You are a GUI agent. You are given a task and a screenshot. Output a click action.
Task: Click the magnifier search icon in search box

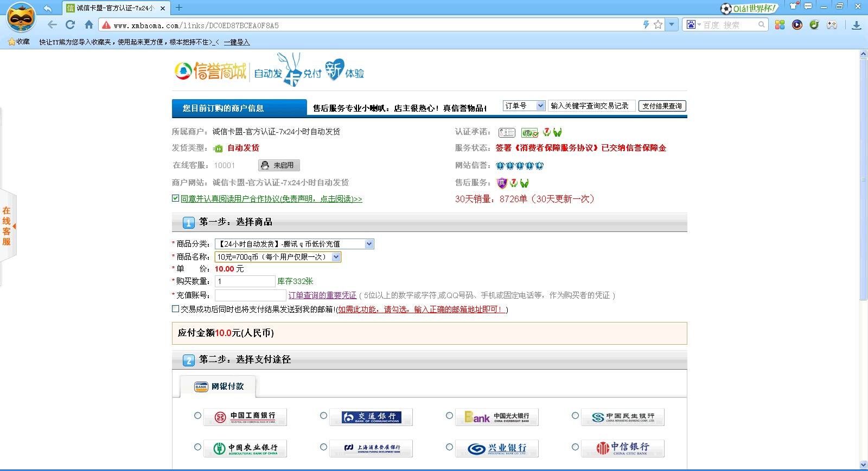pyautogui.click(x=762, y=25)
